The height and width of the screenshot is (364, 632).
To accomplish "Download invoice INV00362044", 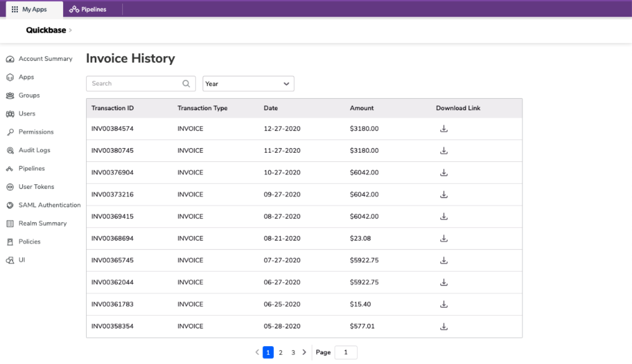I will [444, 282].
